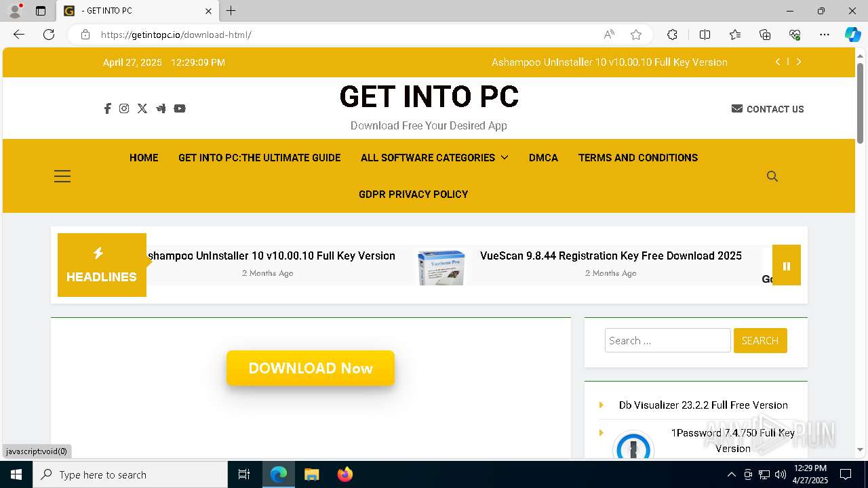The image size is (868, 488).
Task: Show hidden system tray icons
Action: click(731, 474)
